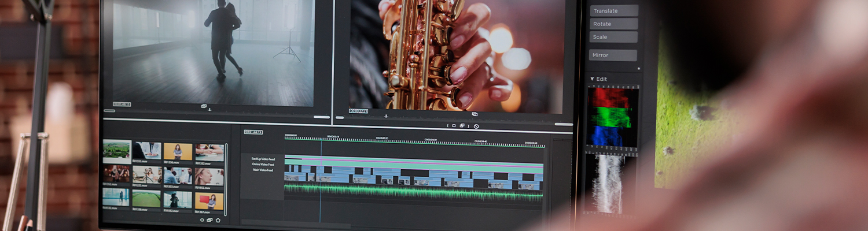Click the green audio waveform track
Image resolution: width=868 pixels, height=231 pixels.
pos(413,192)
